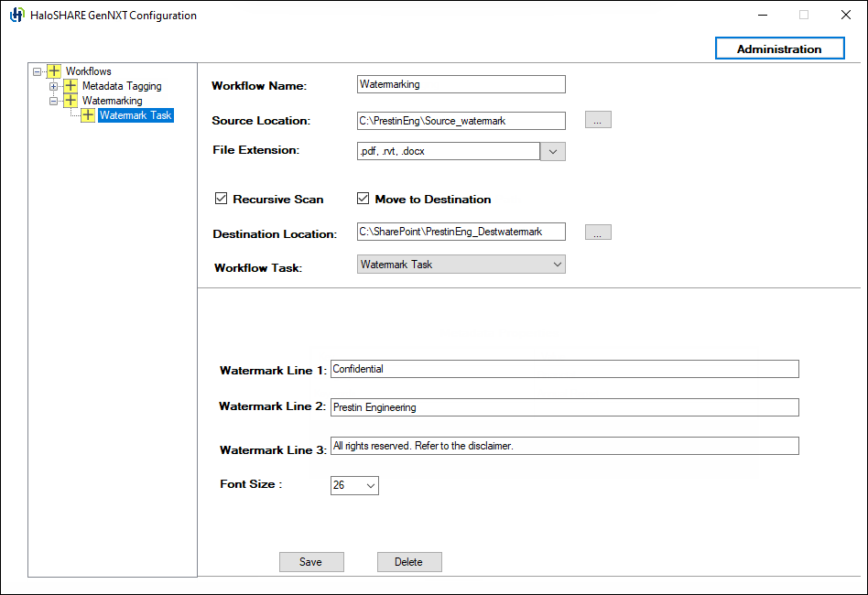Toggle the Move to Destination checkbox

(x=363, y=198)
